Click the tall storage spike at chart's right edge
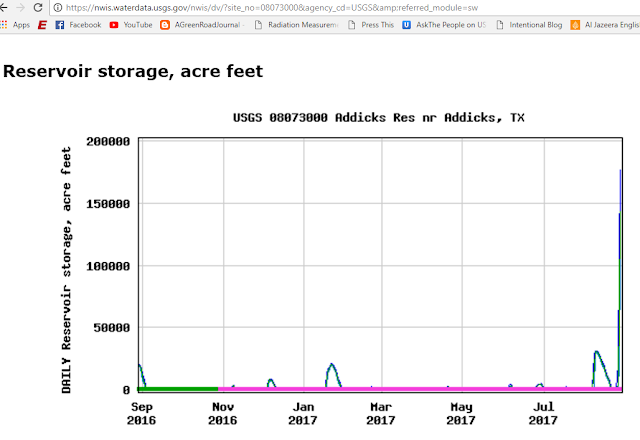The height and width of the screenshot is (440, 640). (x=620, y=278)
